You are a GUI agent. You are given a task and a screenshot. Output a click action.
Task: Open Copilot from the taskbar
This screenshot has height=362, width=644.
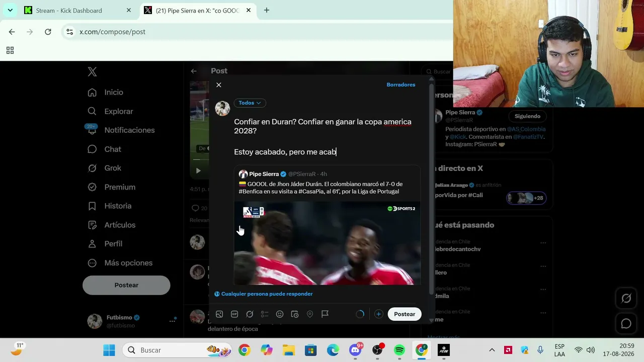pyautogui.click(x=267, y=350)
